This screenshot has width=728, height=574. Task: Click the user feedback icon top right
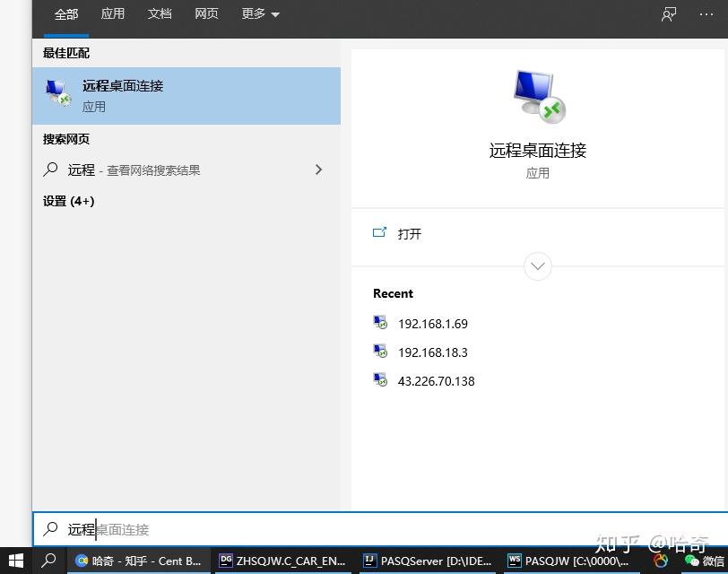(x=668, y=14)
